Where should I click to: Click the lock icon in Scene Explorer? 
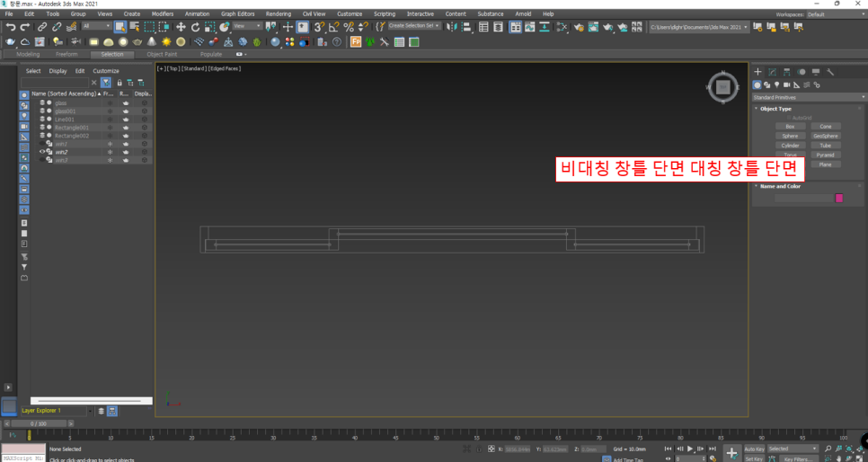tap(119, 83)
